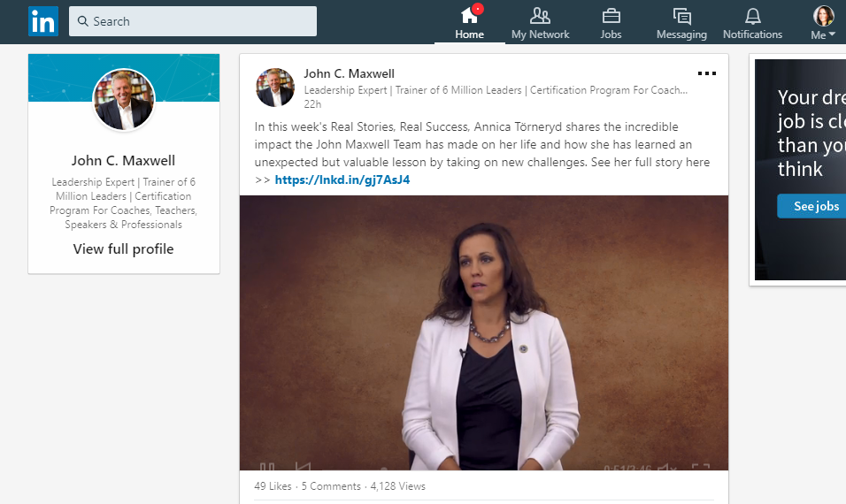Open the LinkedIn logo home link
The image size is (846, 504).
(43, 21)
